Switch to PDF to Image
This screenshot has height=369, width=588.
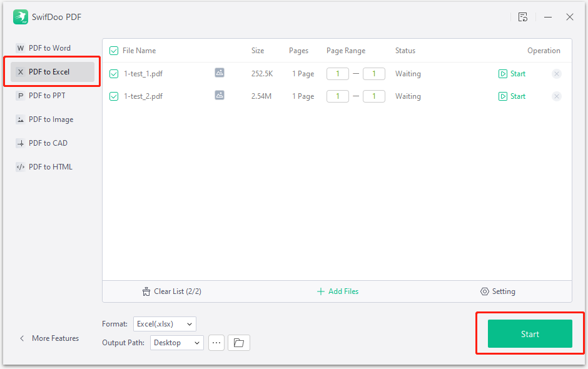tap(53, 119)
